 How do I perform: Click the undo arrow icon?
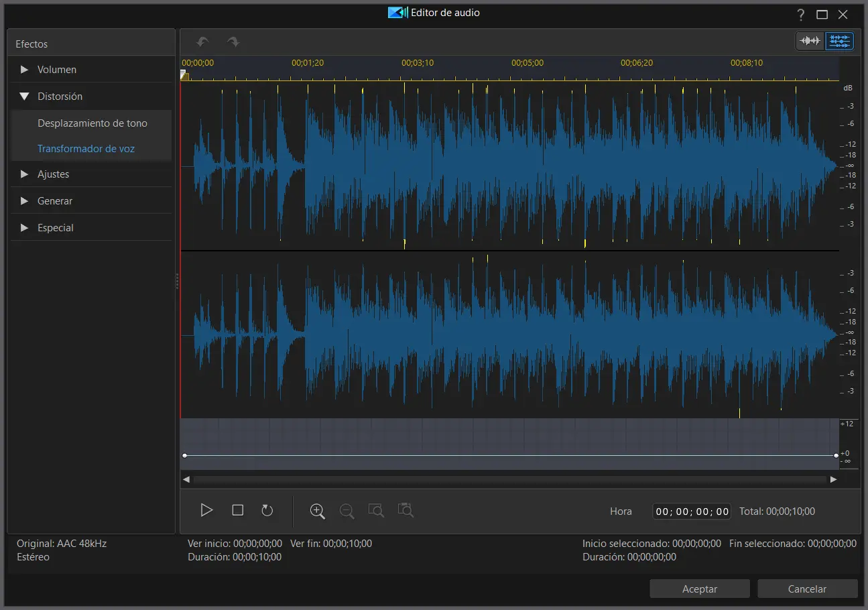click(x=202, y=42)
